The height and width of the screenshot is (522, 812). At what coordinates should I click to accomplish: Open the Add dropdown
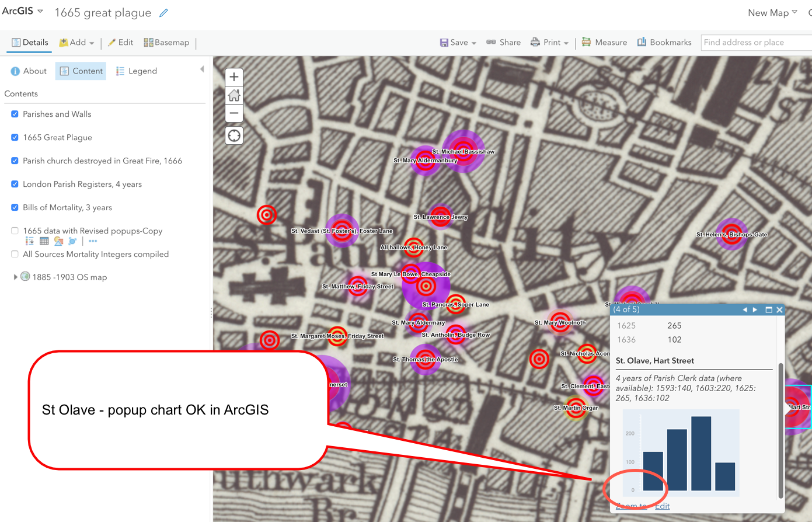click(x=76, y=42)
